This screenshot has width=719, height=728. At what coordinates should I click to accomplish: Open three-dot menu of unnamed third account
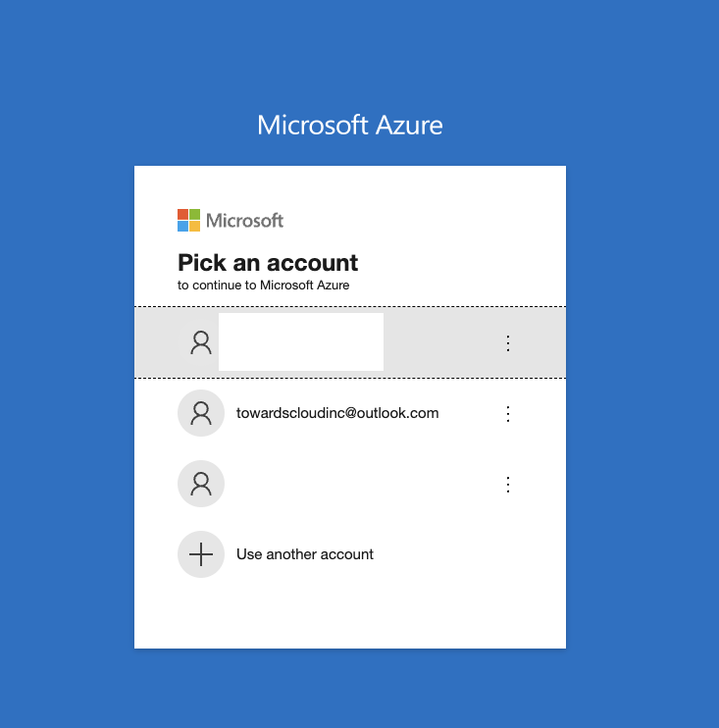pyautogui.click(x=508, y=485)
